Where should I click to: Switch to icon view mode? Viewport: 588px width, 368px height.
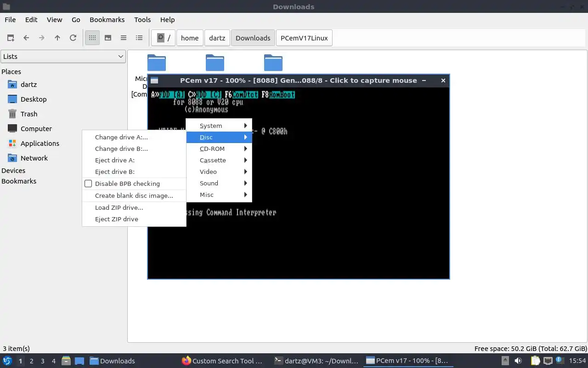(x=92, y=38)
